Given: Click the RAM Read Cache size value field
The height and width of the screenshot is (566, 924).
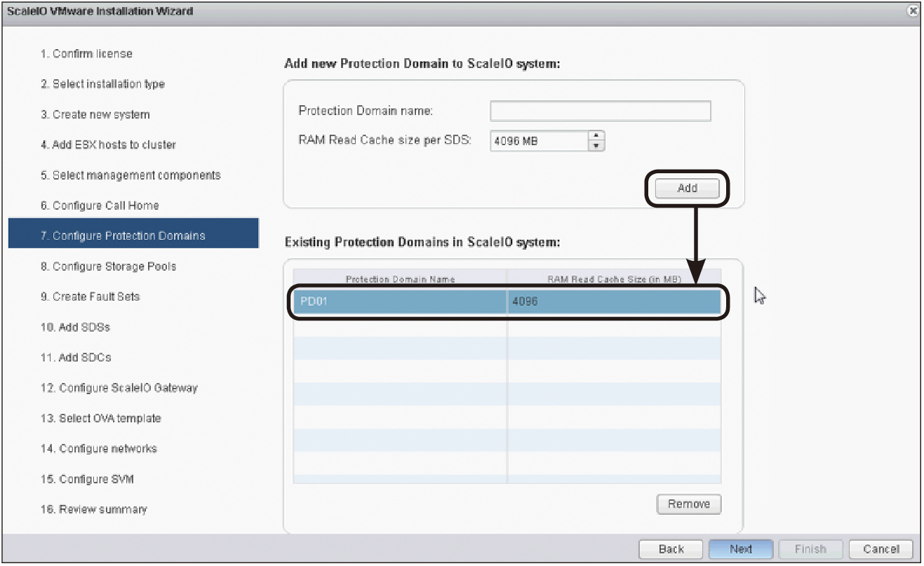Looking at the screenshot, I should click(539, 141).
